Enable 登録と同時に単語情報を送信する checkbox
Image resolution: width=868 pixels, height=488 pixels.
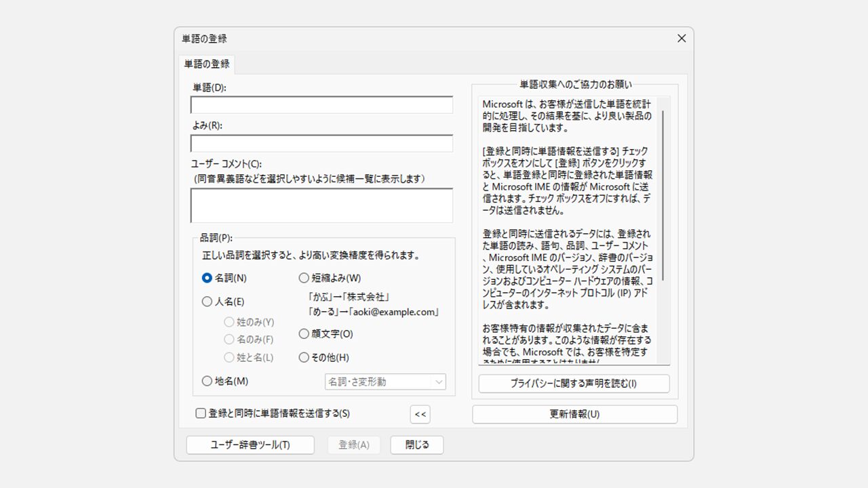point(201,413)
